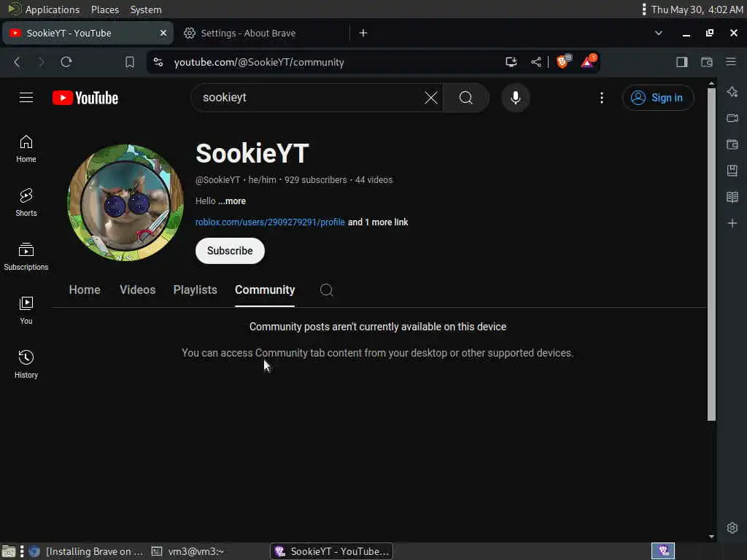The width and height of the screenshot is (747, 560).
Task: Open sidebar settings gear icon
Action: point(732,528)
